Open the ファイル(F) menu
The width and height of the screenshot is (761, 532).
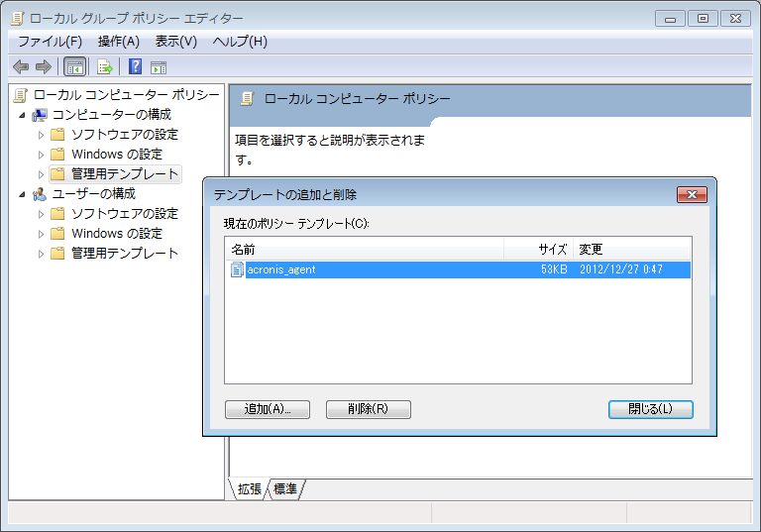click(x=50, y=42)
